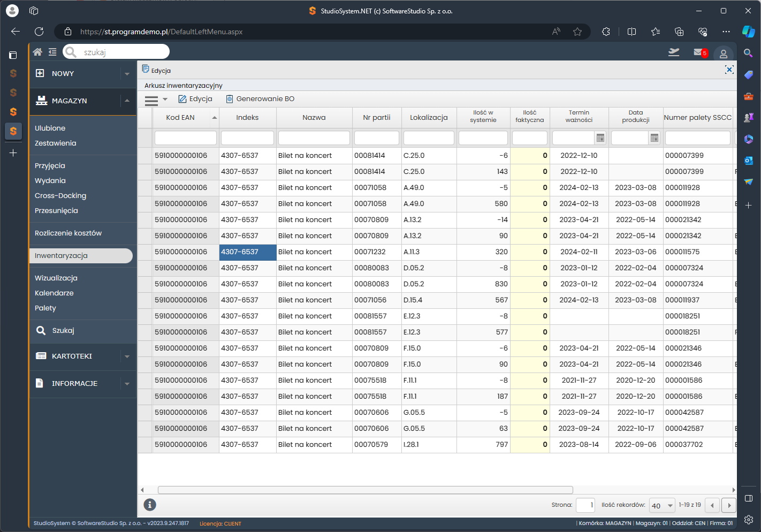Screen dimensions: 761x532
Task: Open Kalendarze menu item
Action: pos(54,293)
